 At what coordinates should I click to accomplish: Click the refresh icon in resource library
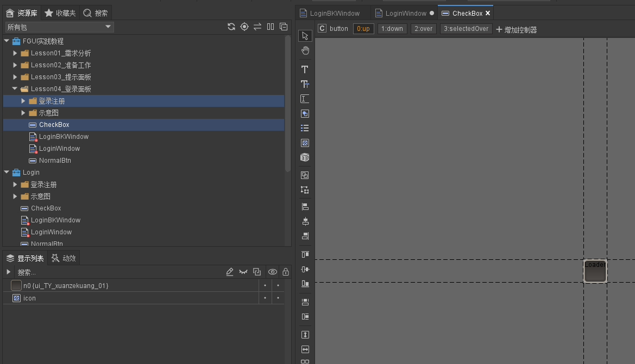[231, 27]
